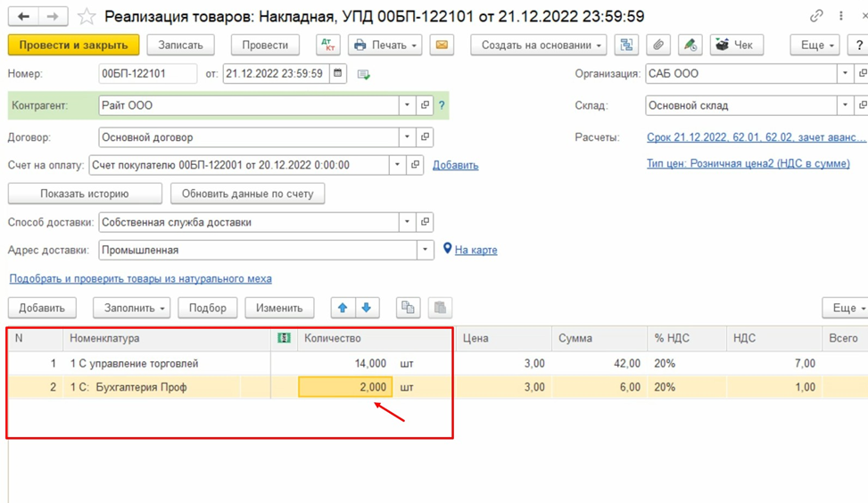
Task: Select row 1 С: Бухгалтерия Проф
Action: [x=128, y=387]
